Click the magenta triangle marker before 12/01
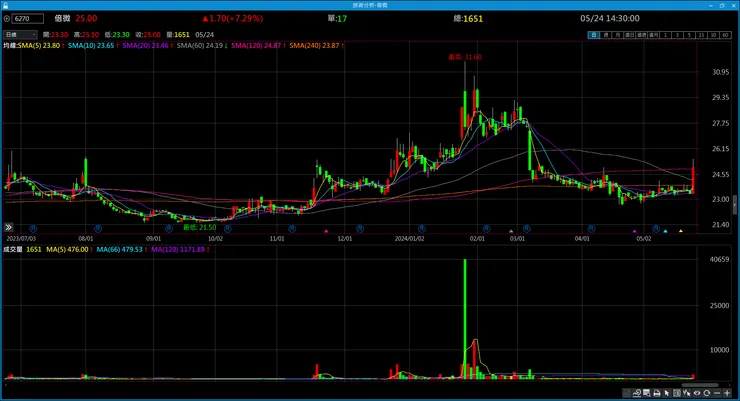This screenshot has height=401, width=740. pyautogui.click(x=326, y=231)
